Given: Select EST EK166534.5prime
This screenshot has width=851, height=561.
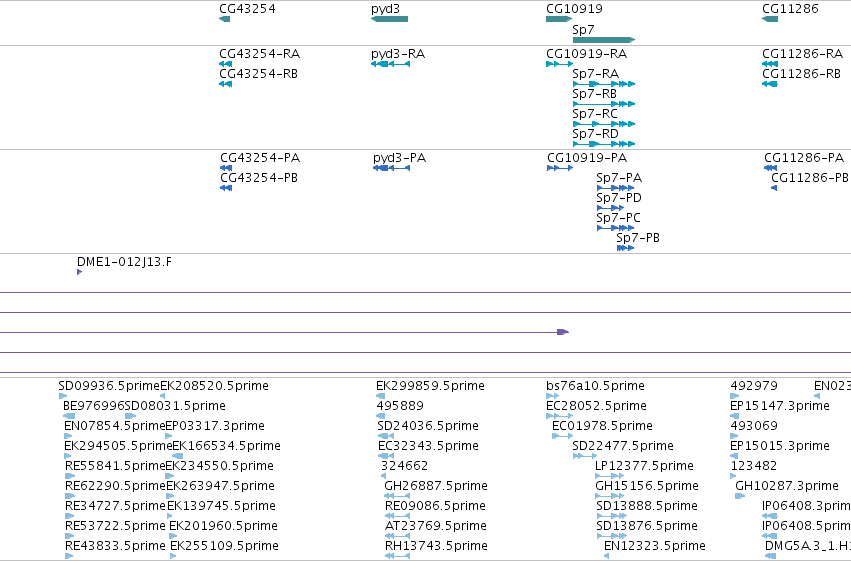Looking at the screenshot, I should (x=177, y=456).
